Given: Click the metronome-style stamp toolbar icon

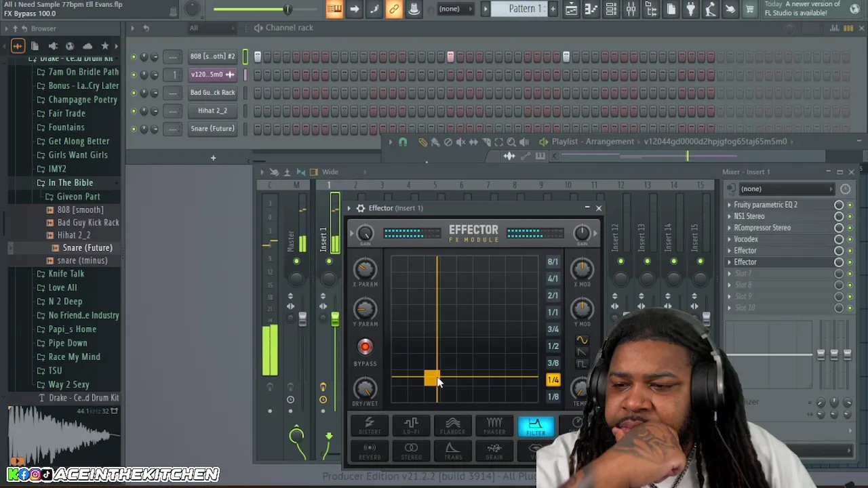Looking at the screenshot, I should 413,9.
